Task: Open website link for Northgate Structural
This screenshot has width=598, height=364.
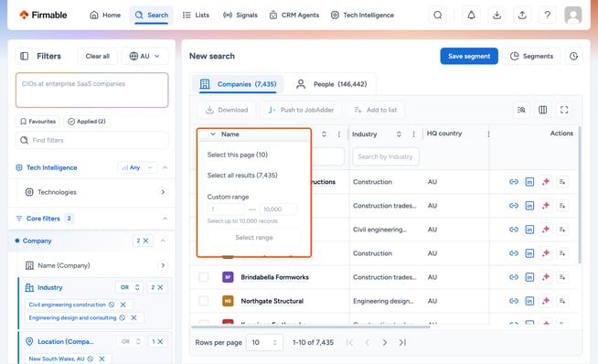Action: (x=514, y=301)
